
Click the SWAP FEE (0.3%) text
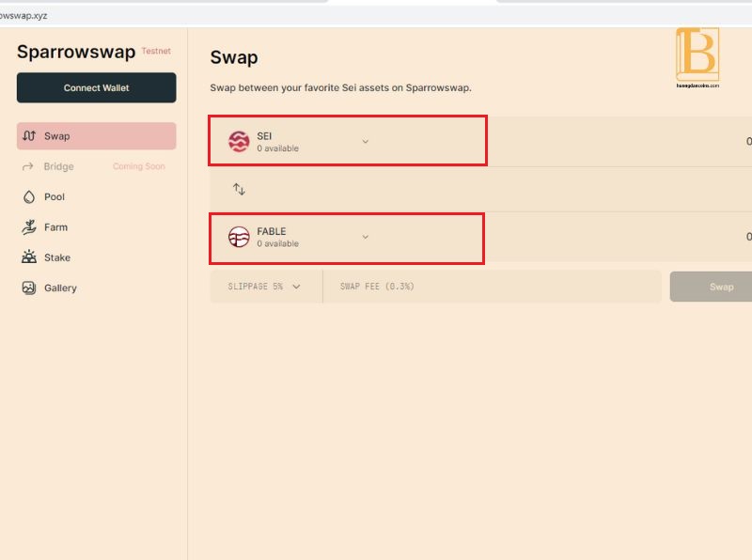pyautogui.click(x=377, y=287)
